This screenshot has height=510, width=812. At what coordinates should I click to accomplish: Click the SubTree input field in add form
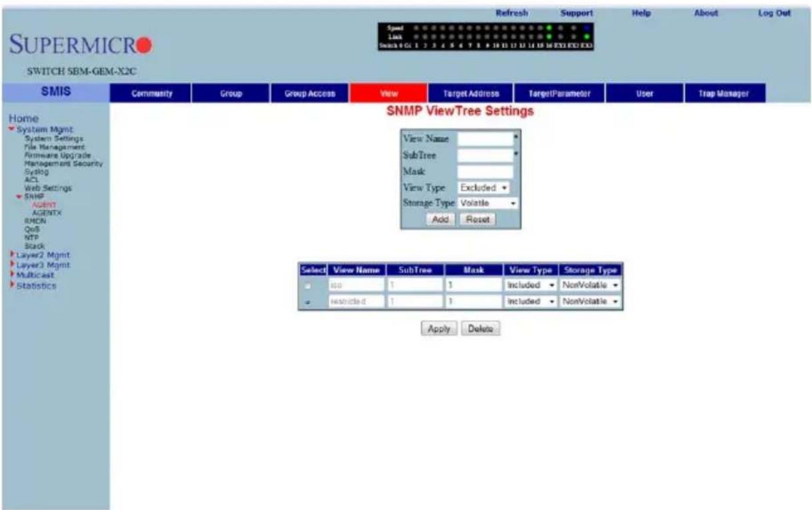485,155
